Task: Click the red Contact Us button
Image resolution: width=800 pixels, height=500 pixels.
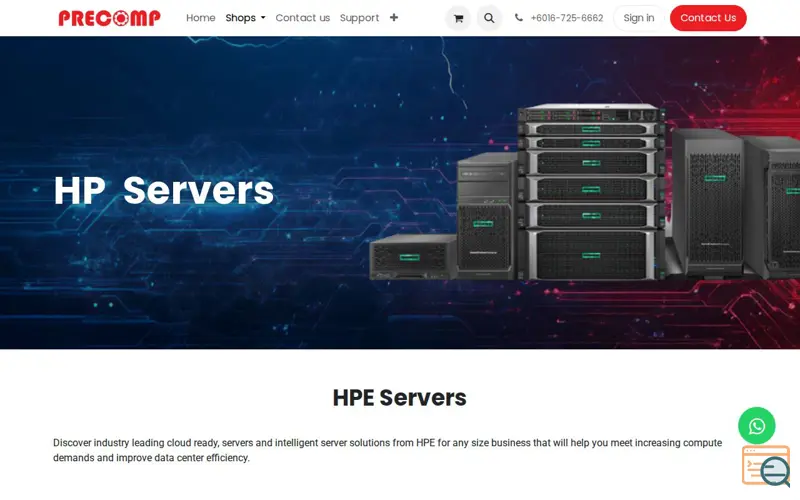Action: point(708,18)
